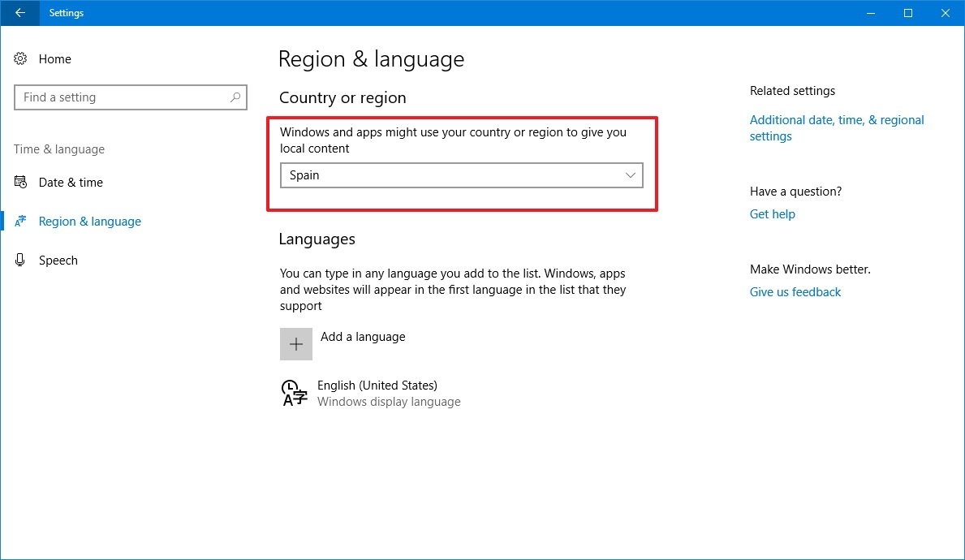Maximize the Settings window
The image size is (965, 560).
908,13
